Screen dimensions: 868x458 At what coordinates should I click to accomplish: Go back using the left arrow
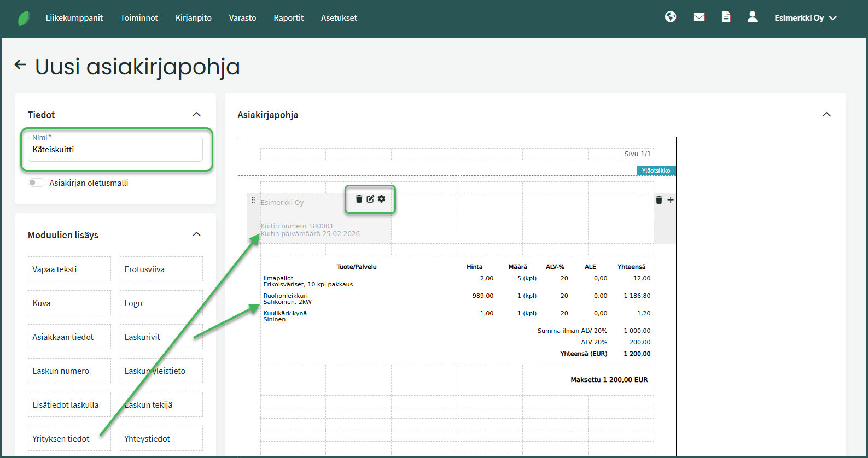click(x=20, y=65)
